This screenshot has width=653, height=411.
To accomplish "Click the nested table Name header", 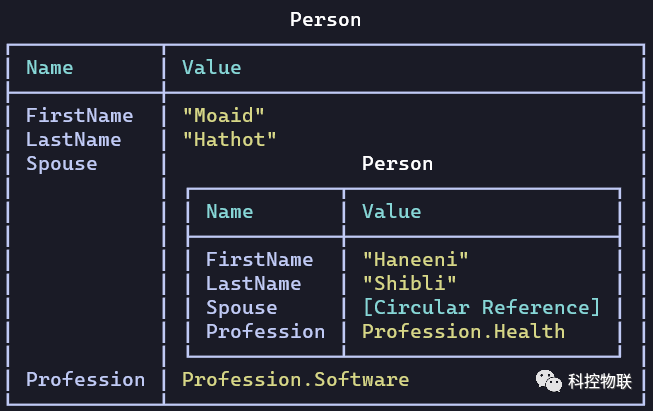I will point(229,211).
